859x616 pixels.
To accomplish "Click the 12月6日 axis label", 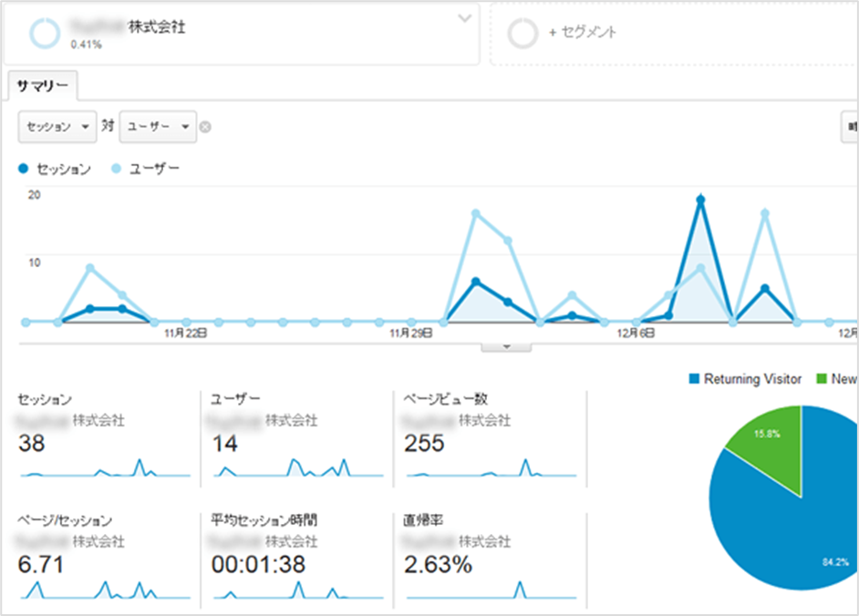I will pyautogui.click(x=636, y=333).
